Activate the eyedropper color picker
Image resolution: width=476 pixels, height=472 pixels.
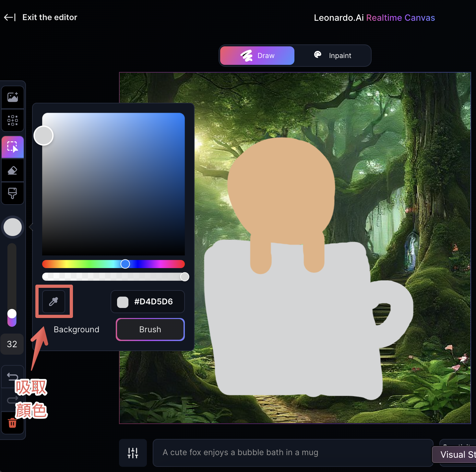tap(54, 301)
